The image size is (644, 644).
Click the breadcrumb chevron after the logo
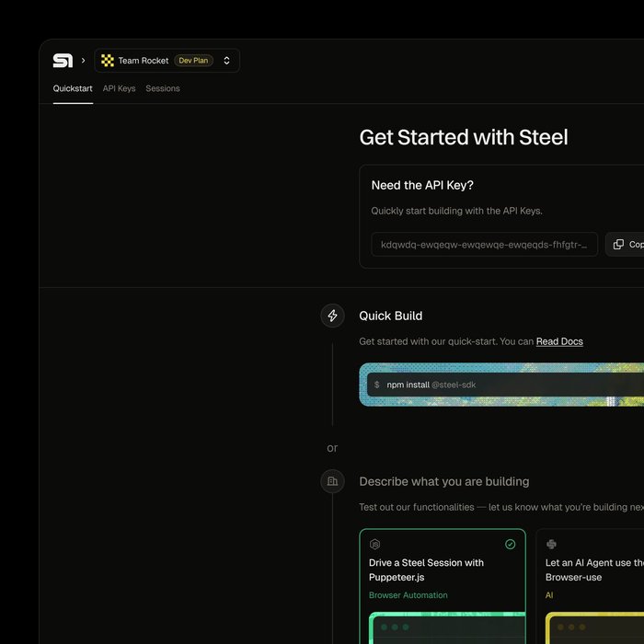pyautogui.click(x=84, y=61)
